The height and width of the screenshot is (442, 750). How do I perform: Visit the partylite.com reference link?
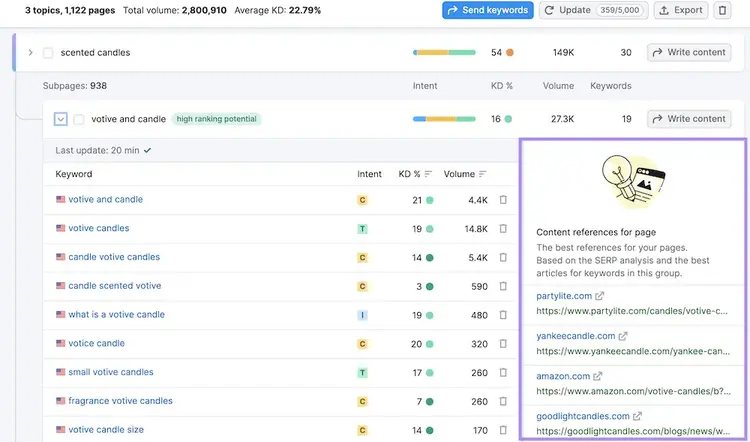(x=564, y=296)
